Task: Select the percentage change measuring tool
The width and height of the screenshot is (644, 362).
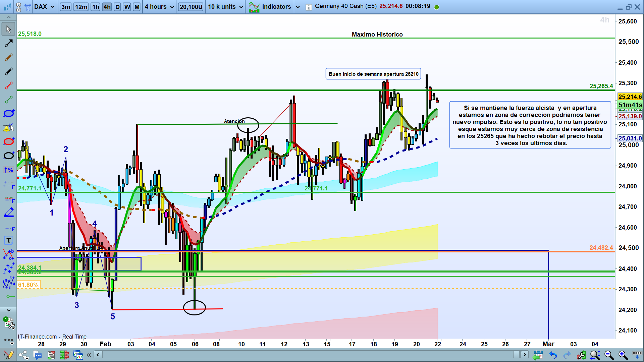Action: [x=8, y=170]
